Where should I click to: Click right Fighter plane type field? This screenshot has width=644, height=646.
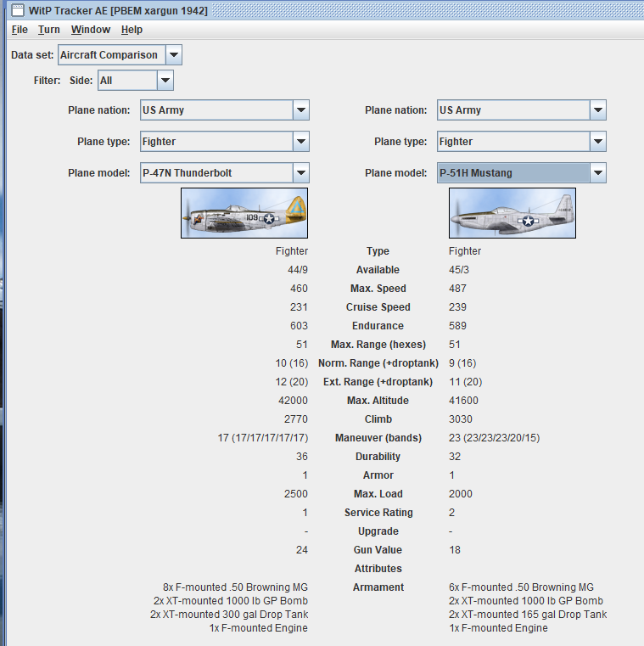(514, 141)
